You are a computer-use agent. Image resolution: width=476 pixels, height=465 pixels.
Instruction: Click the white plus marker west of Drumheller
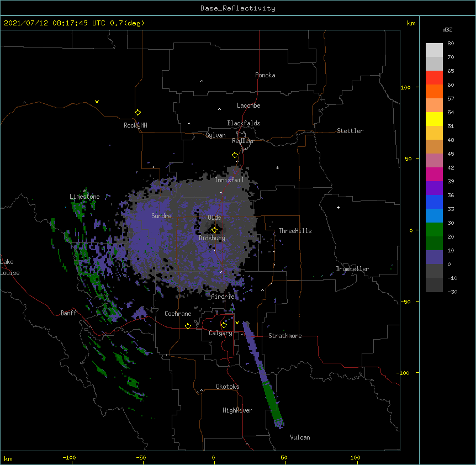tap(338, 207)
